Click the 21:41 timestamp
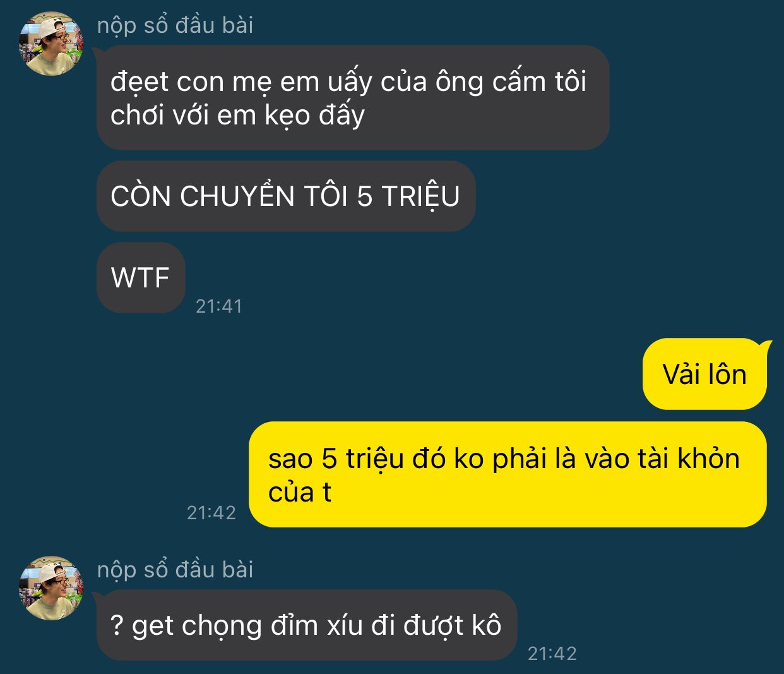 pos(219,306)
